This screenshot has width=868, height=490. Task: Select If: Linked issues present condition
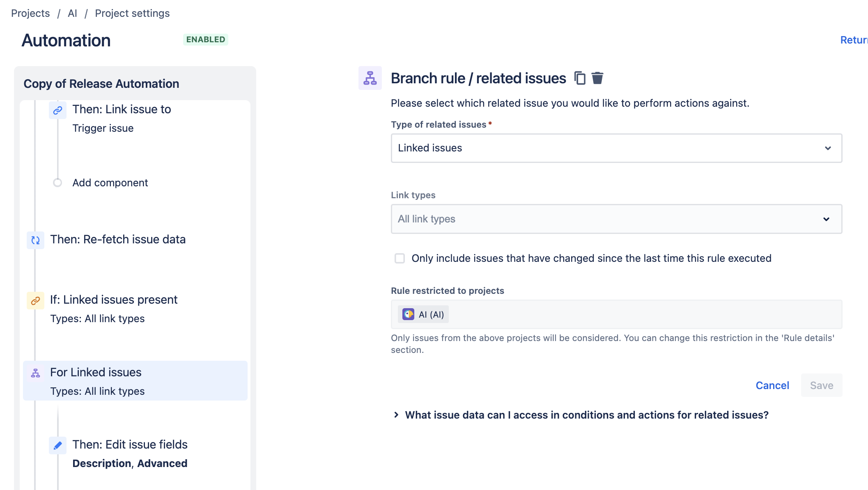(x=114, y=300)
